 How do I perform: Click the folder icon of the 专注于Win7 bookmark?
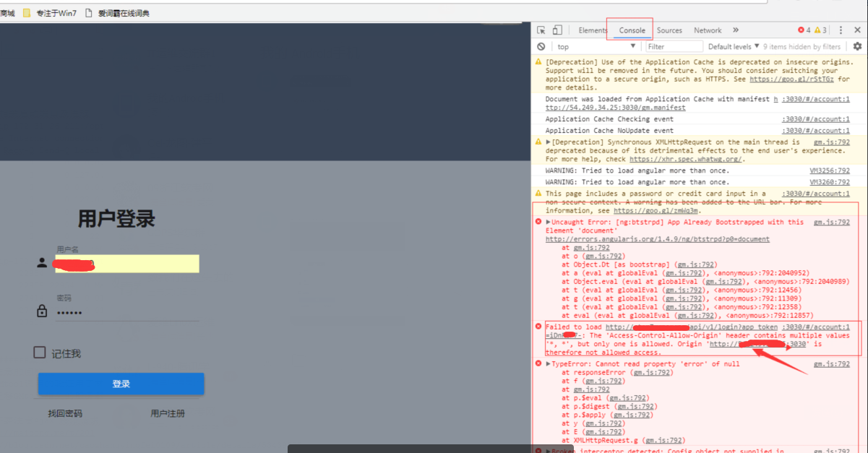tap(27, 13)
